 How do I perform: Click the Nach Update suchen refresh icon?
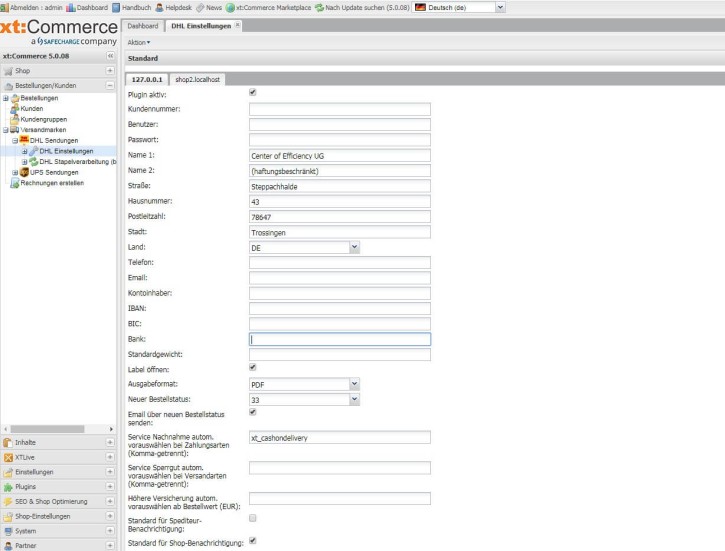click(319, 7)
